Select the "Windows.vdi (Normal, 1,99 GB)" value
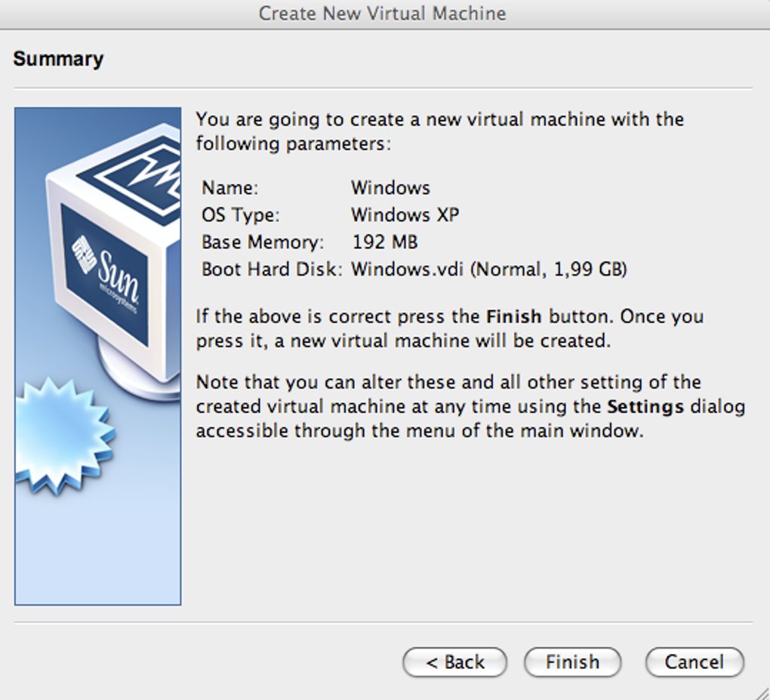The image size is (770, 700). point(488,270)
